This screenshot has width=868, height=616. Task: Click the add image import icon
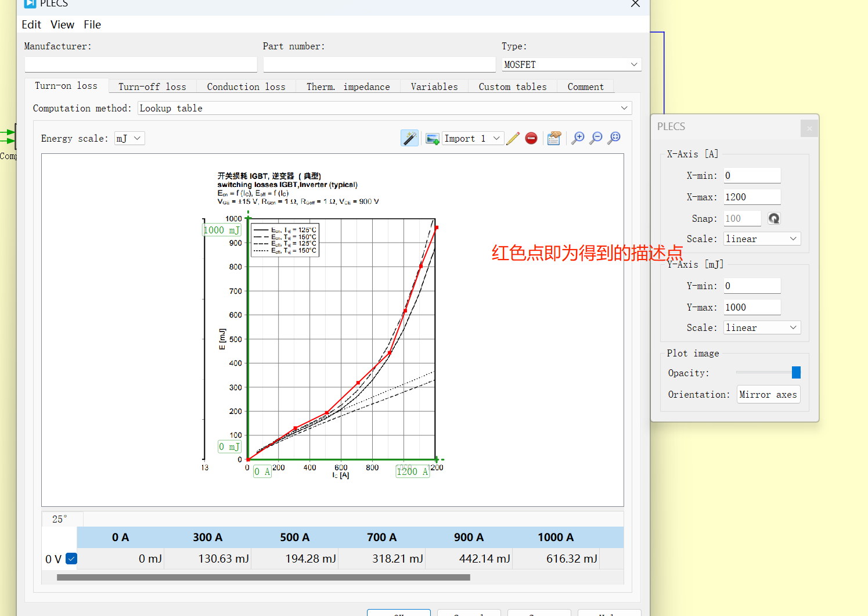coord(432,139)
